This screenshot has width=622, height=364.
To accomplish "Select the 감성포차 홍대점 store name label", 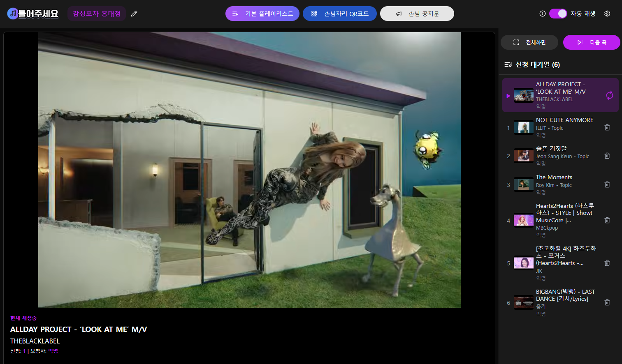I will coord(97,14).
